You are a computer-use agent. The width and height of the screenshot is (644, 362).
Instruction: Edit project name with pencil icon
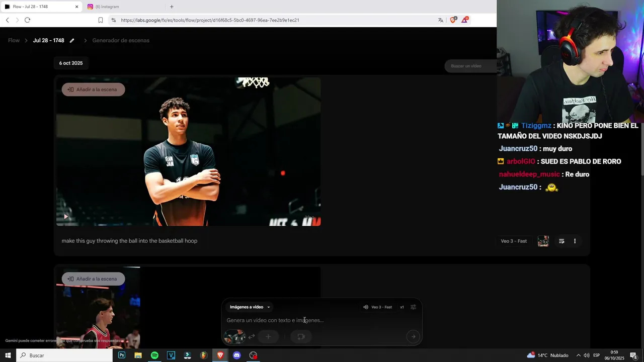pos(72,40)
